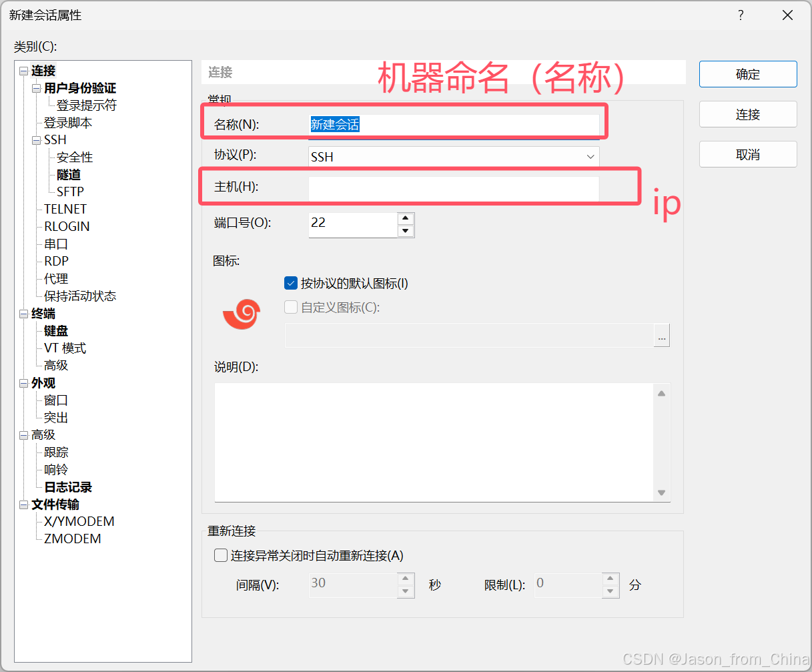Select 隧道 under SSH
Image resolution: width=812 pixels, height=672 pixels.
(69, 175)
